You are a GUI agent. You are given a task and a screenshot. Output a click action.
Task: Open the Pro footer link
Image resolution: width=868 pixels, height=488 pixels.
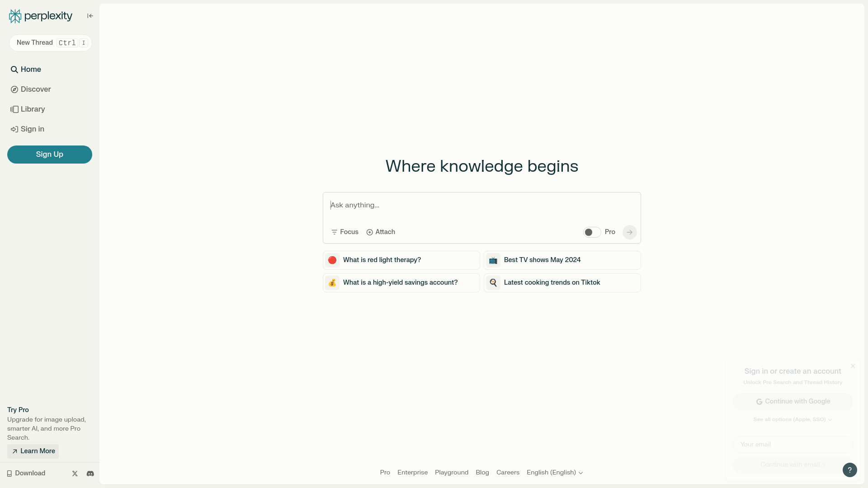point(385,473)
